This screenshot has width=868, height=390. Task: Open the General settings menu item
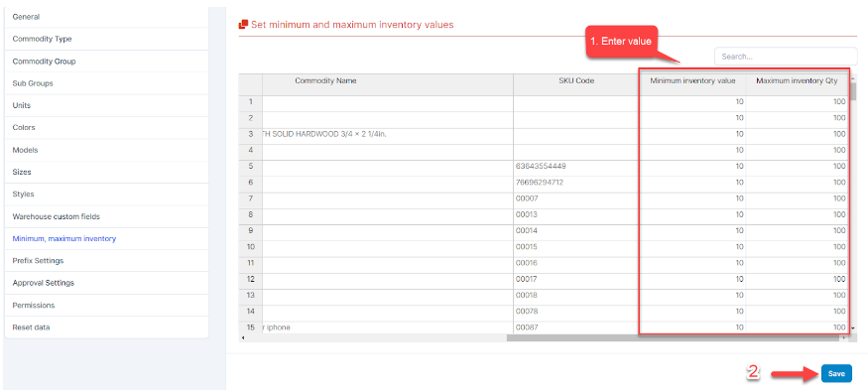(106, 17)
